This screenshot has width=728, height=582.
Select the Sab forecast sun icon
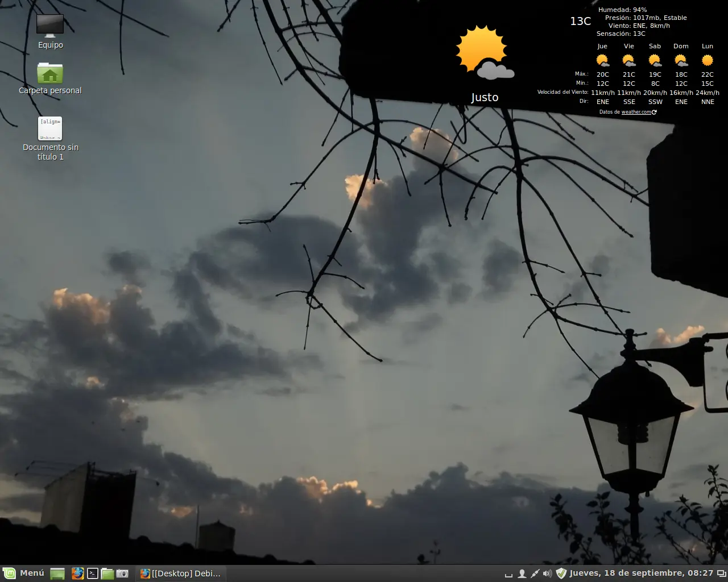click(x=655, y=60)
